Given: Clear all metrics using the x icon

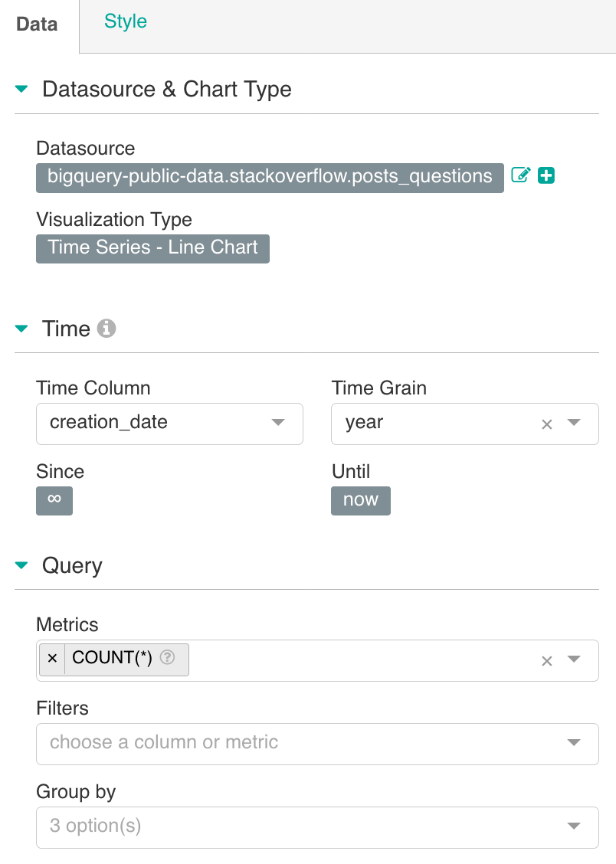Looking at the screenshot, I should [547, 661].
